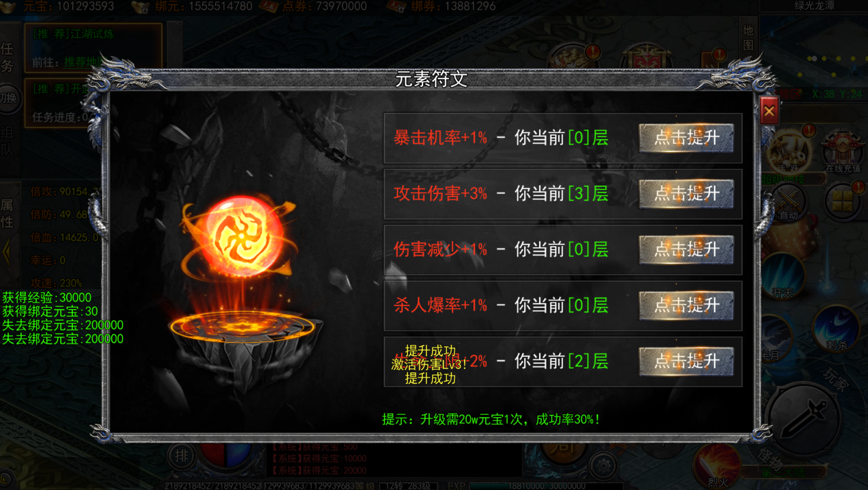The width and height of the screenshot is (868, 490).
Task: Upgrade the 伤害减少+1% rune
Action: 686,249
